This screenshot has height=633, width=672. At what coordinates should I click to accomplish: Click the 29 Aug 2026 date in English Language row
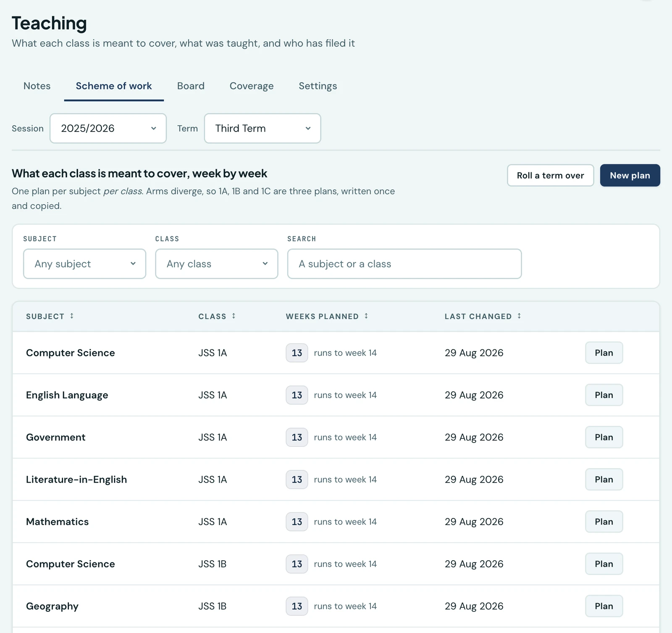474,395
